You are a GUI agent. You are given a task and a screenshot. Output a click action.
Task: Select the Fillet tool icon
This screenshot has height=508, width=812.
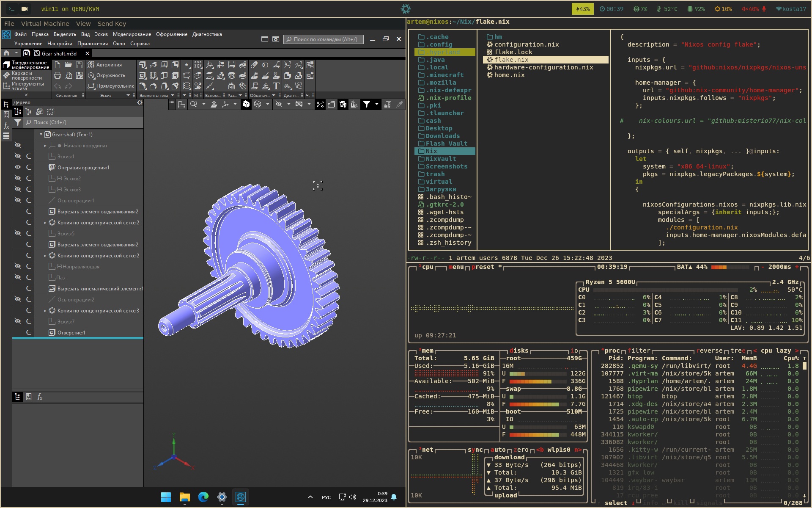coord(143,86)
